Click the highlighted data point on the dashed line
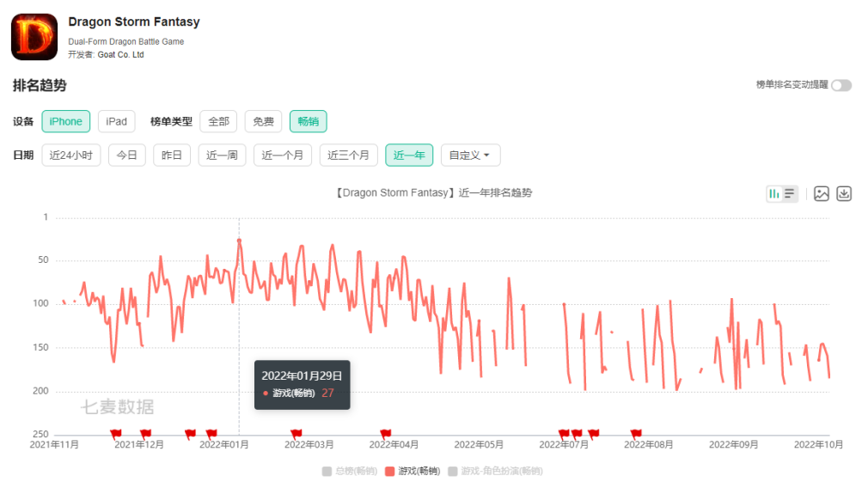This screenshot has width=868, height=488. pos(239,241)
